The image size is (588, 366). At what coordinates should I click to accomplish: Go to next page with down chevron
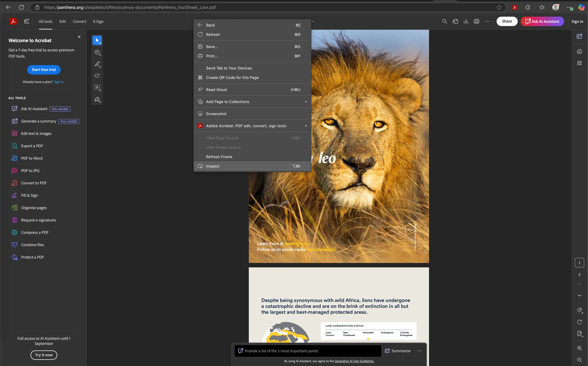(579, 296)
